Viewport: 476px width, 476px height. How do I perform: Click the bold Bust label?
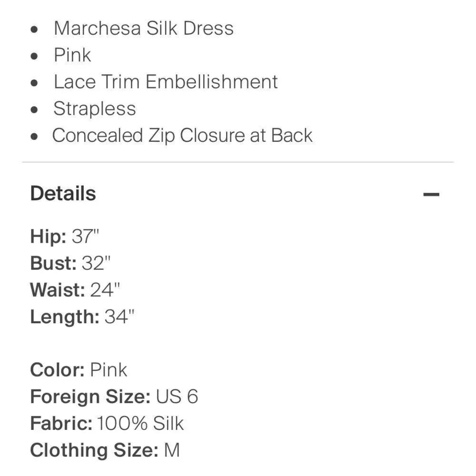tap(53, 263)
